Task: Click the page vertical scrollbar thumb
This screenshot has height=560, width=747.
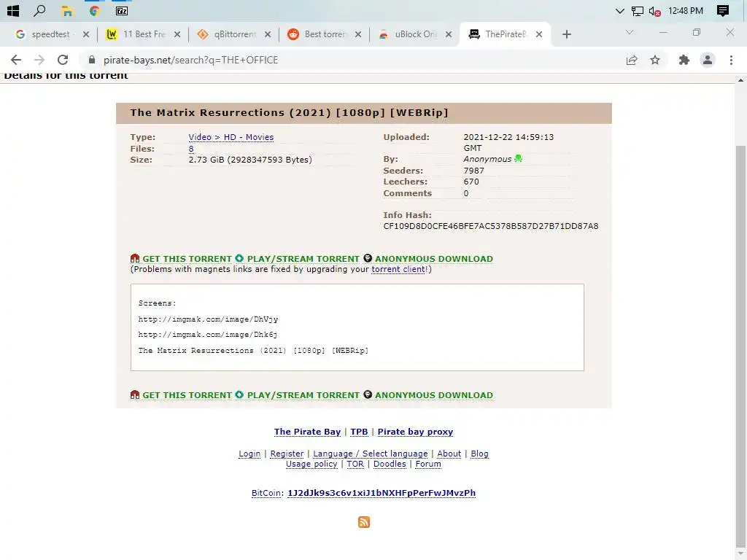Action: coord(740,345)
